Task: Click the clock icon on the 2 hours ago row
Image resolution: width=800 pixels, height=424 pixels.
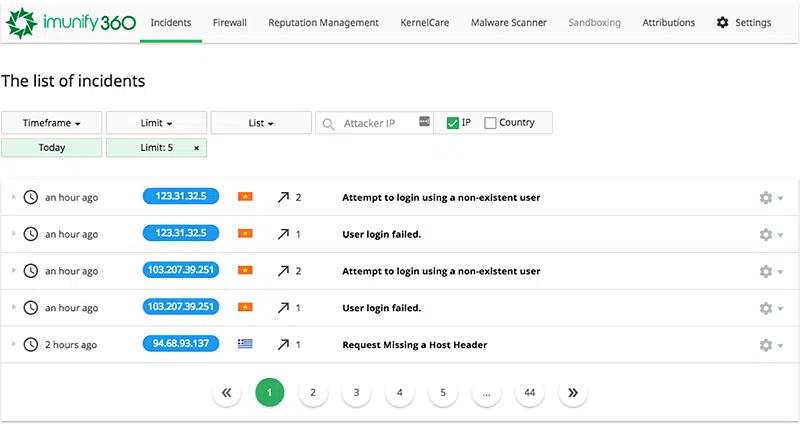Action: pos(31,344)
